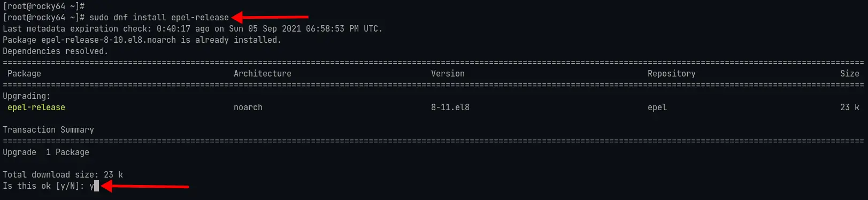Image resolution: width=868 pixels, height=200 pixels.
Task: Click the '23 k' size value in table
Action: coord(850,107)
